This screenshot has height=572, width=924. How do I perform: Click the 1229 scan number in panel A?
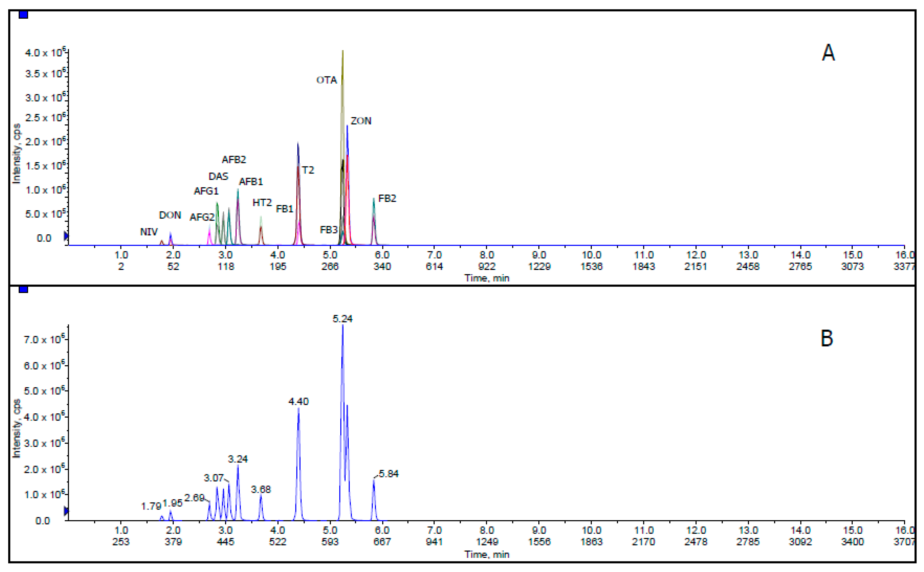point(539,267)
